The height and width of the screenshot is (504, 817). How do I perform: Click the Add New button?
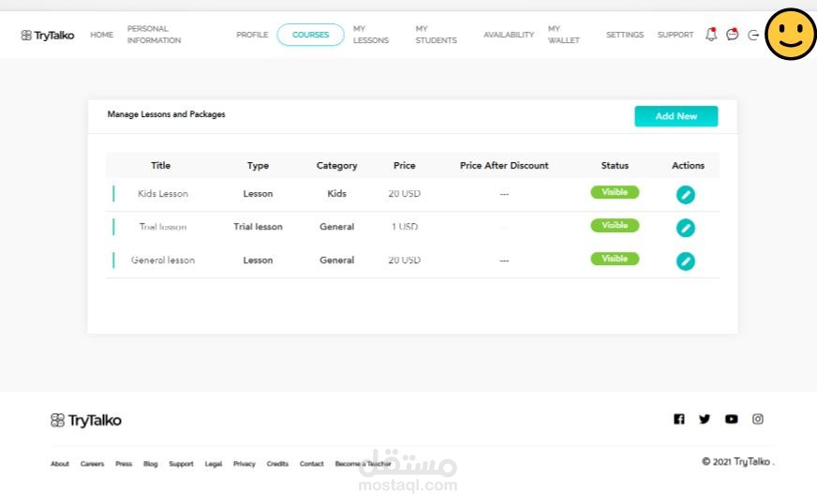pyautogui.click(x=676, y=116)
